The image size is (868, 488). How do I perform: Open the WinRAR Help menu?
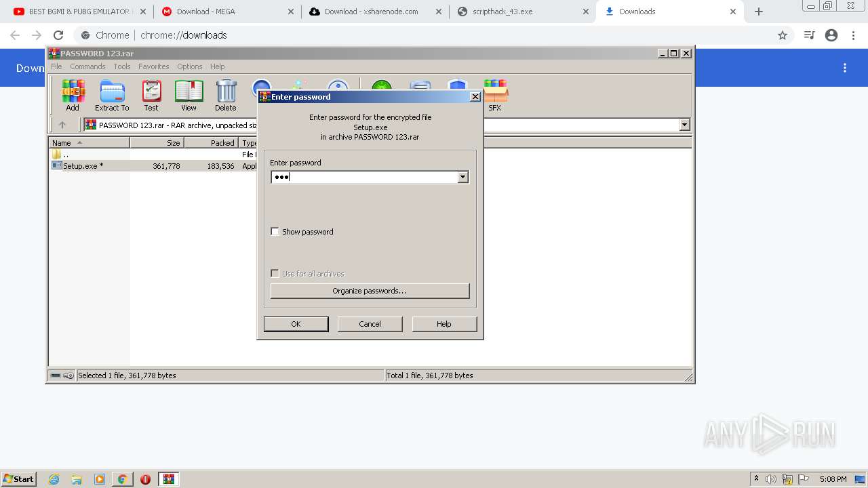[x=217, y=66]
